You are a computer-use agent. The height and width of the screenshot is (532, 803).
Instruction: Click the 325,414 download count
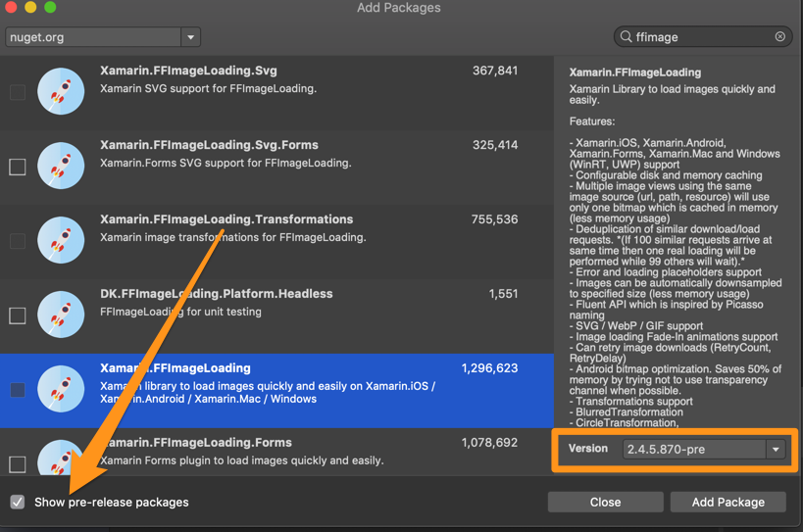pos(495,145)
